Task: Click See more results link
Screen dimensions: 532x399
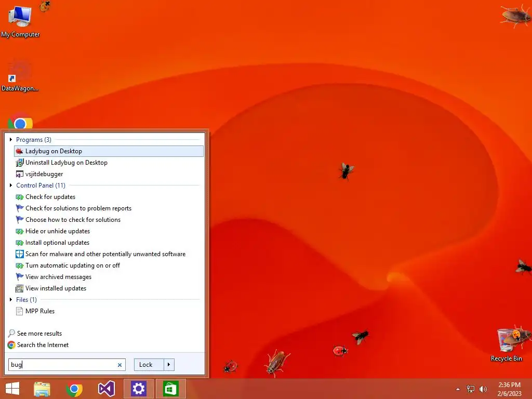Action: [x=35, y=334]
